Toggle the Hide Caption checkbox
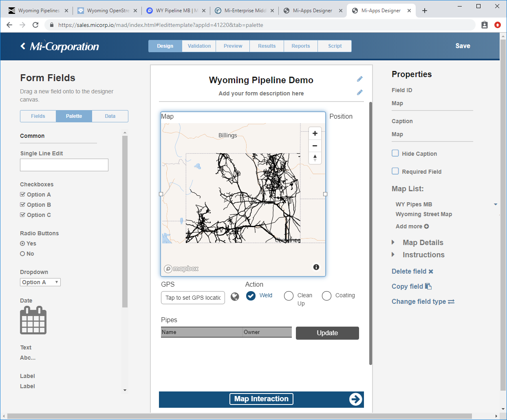 395,153
